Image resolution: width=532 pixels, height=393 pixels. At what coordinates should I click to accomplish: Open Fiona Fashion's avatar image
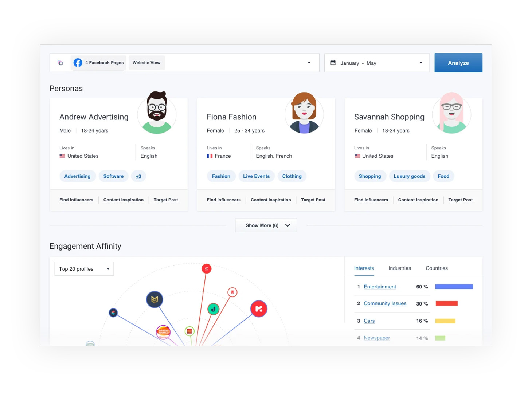click(x=304, y=113)
